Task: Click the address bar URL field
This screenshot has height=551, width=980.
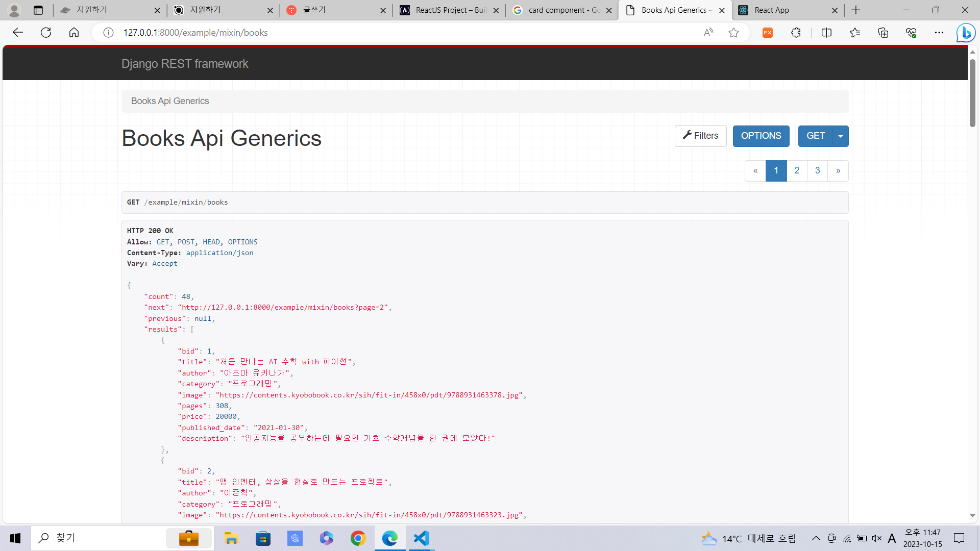Action: point(357,33)
